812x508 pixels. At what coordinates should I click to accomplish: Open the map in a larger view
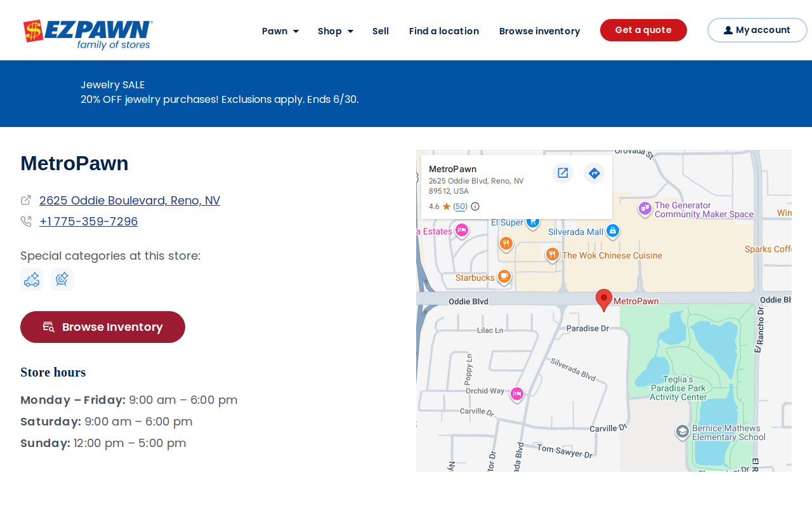tap(563, 173)
